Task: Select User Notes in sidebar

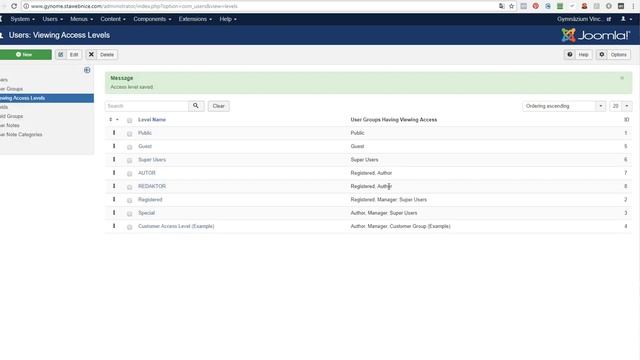Action: [10, 125]
